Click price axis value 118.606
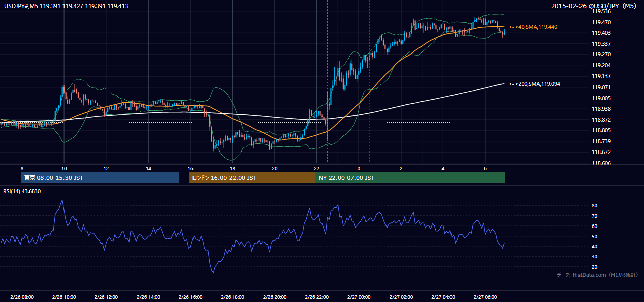This screenshot has width=644, height=302. pyautogui.click(x=601, y=163)
